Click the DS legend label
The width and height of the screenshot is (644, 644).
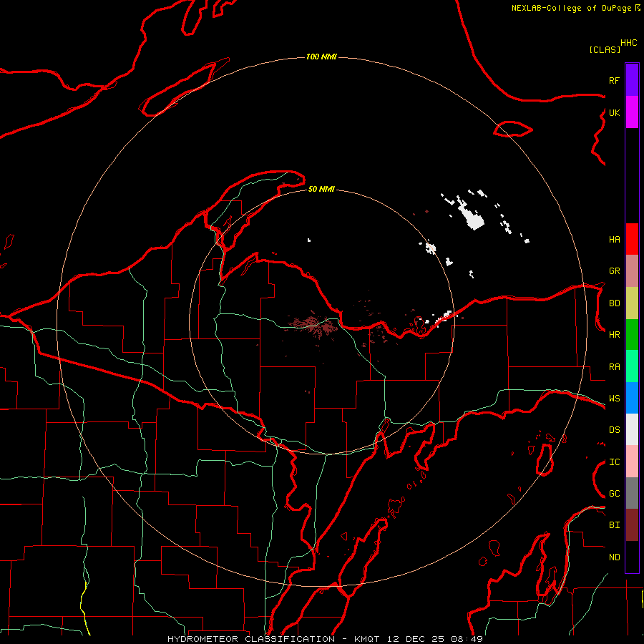615,430
